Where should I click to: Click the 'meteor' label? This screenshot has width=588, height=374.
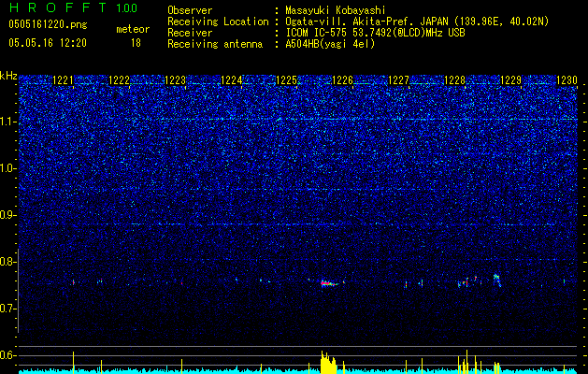133,29
